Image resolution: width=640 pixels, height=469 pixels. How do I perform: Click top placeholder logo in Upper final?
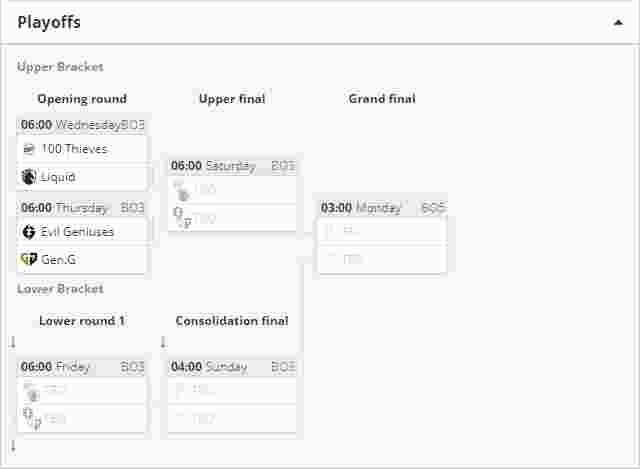182,191
